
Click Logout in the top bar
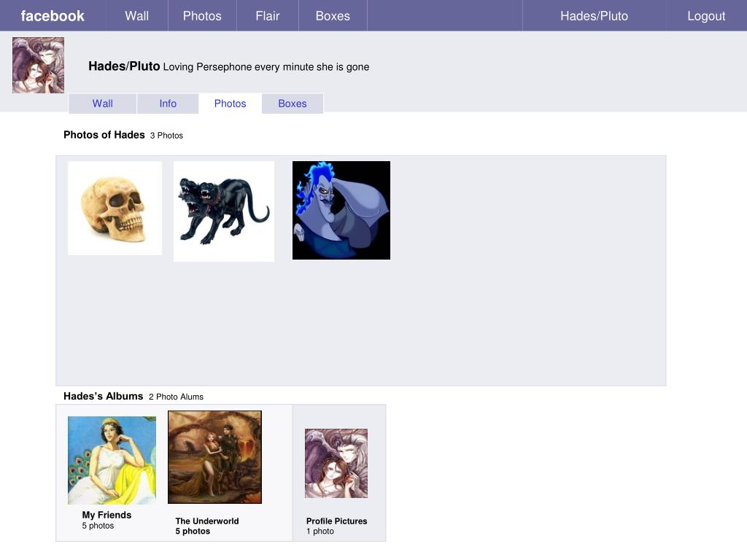706,16
